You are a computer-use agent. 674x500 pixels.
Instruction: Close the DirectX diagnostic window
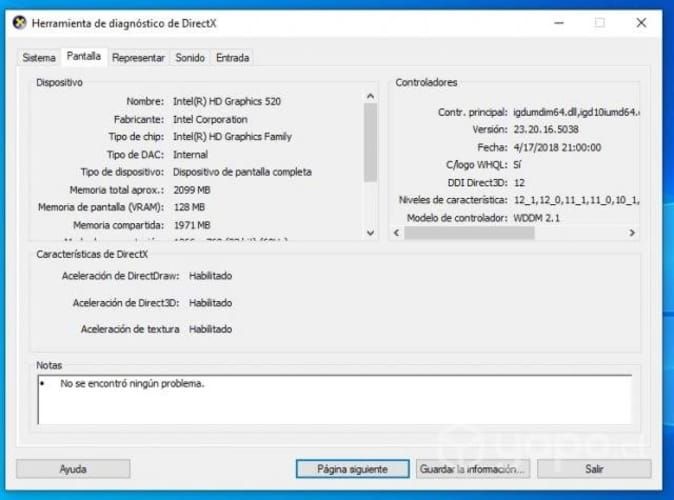(x=641, y=23)
